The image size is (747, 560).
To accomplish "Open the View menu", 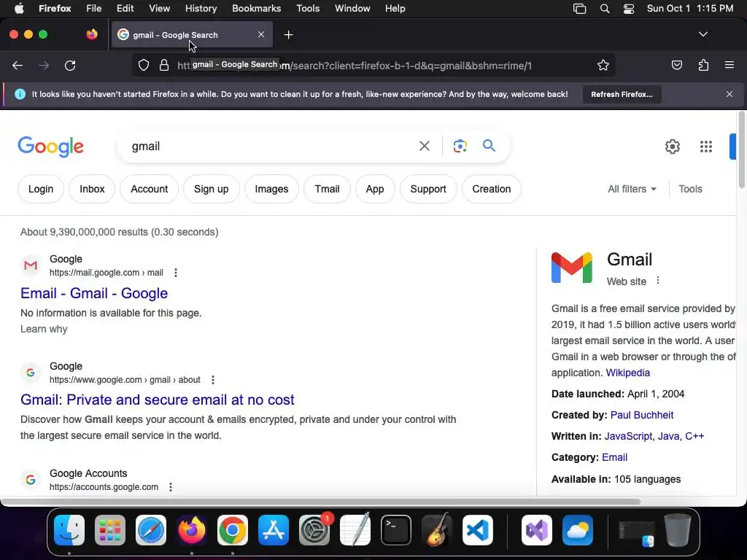I will click(x=159, y=9).
